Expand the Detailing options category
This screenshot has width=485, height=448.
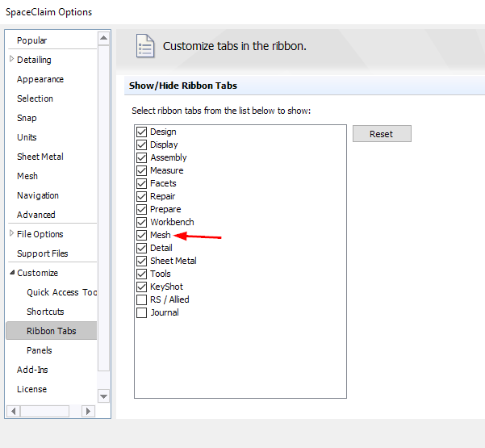[x=11, y=60]
